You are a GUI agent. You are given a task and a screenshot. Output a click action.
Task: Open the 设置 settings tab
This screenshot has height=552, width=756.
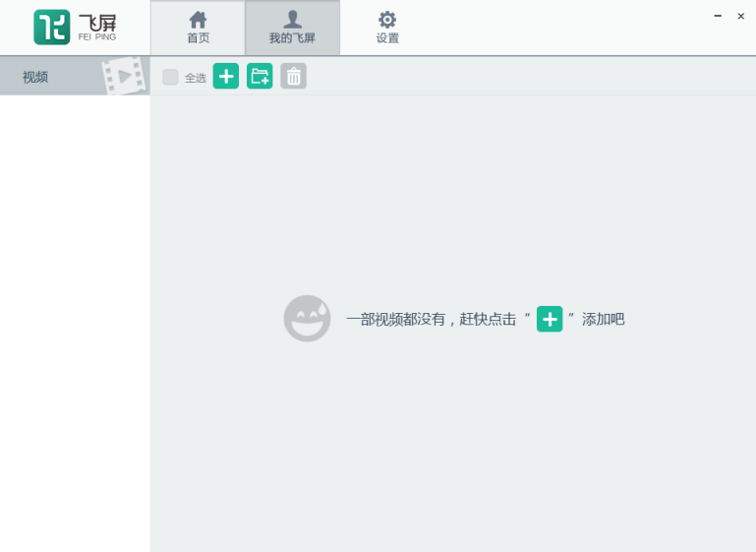click(x=387, y=28)
